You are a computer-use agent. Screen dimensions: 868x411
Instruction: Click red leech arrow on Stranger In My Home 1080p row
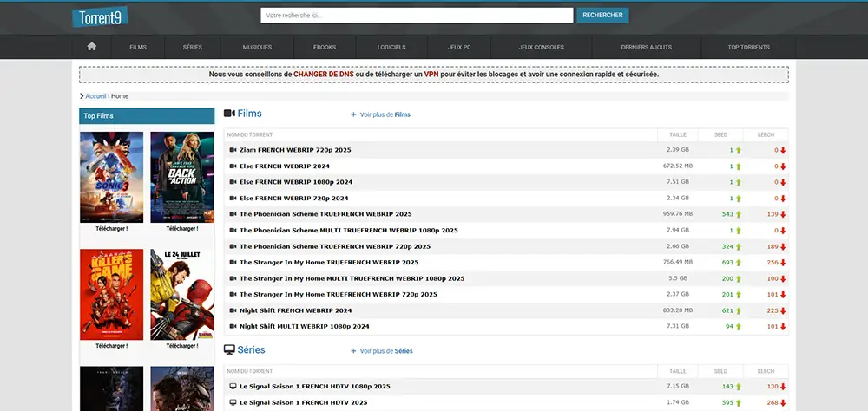click(x=783, y=278)
